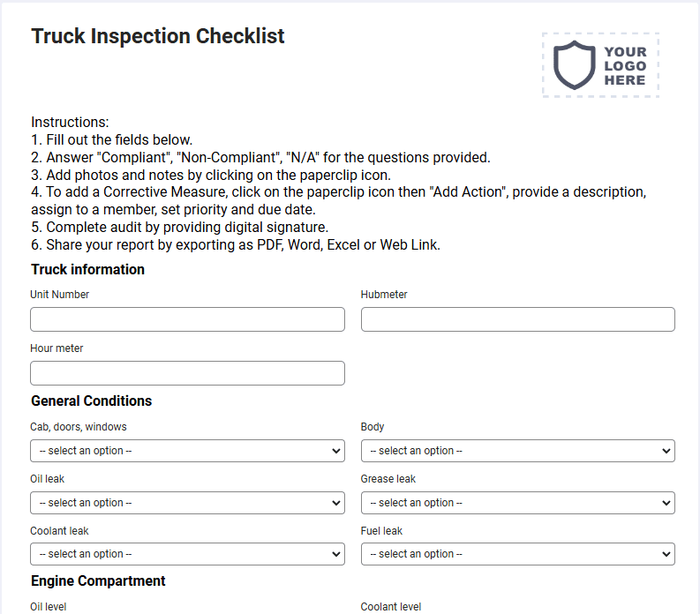Image resolution: width=700 pixels, height=614 pixels.
Task: Open the Coolant leak dropdown
Action: pos(187,554)
